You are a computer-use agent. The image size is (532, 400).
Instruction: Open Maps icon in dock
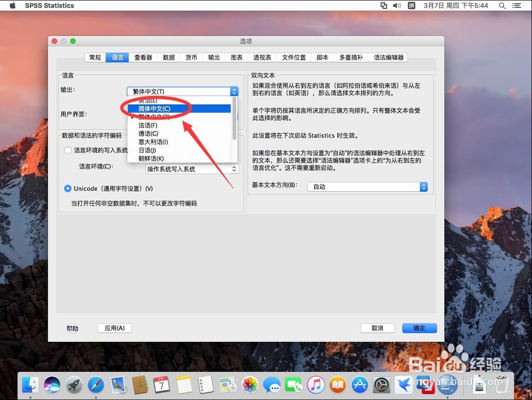click(228, 385)
